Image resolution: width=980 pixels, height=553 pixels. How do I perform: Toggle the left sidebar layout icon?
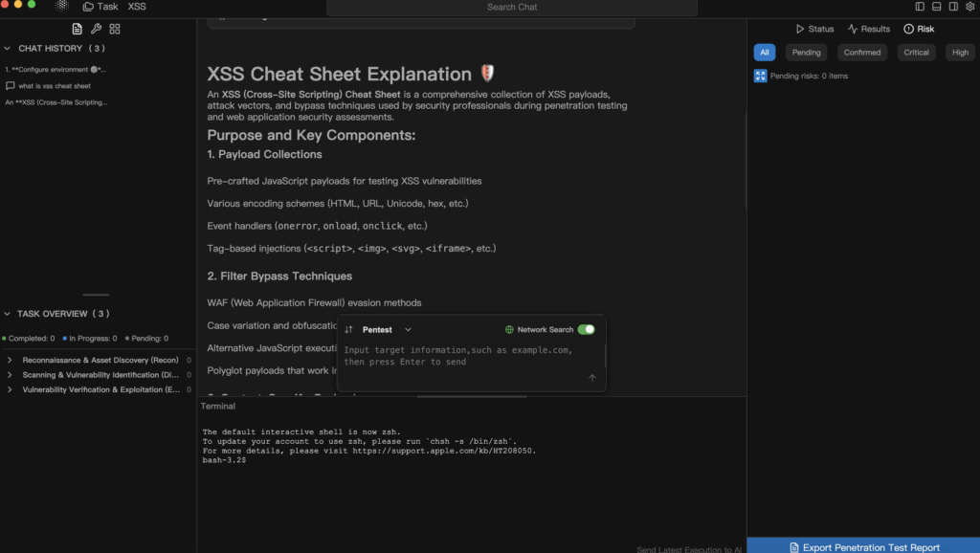click(920, 7)
